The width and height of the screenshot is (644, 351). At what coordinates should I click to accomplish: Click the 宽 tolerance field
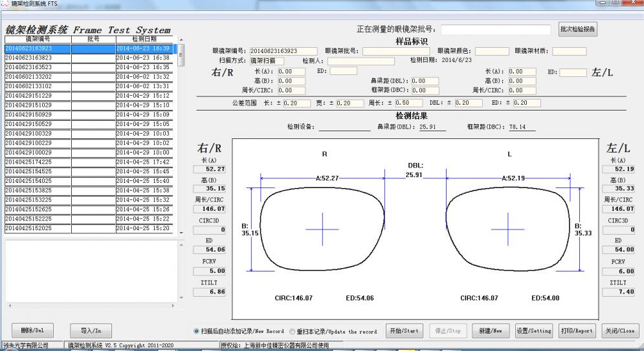[350, 103]
